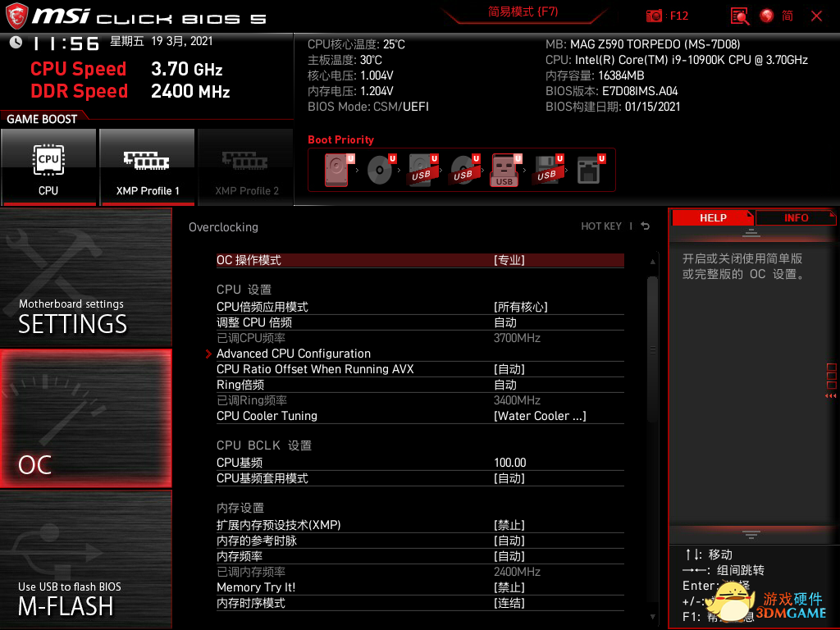
Task: Click the 核心电压: 1.004V reading
Action: point(350,75)
